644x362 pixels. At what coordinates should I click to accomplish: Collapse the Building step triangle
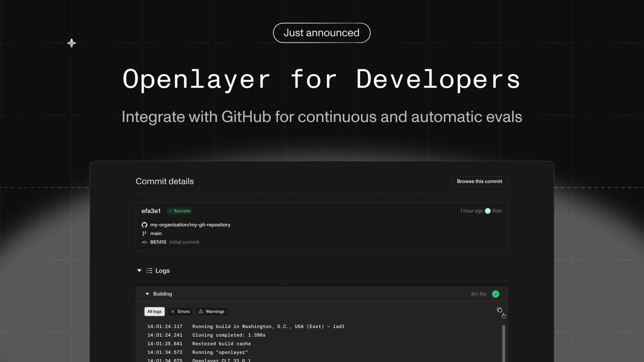tap(147, 294)
